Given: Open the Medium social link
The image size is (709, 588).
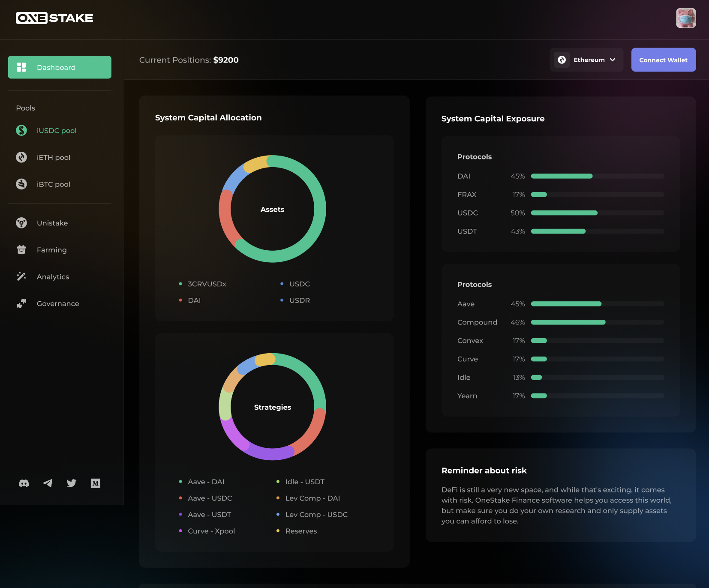Looking at the screenshot, I should pyautogui.click(x=96, y=483).
